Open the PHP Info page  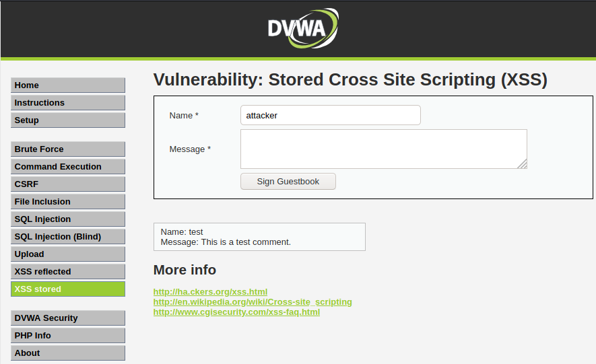point(68,336)
